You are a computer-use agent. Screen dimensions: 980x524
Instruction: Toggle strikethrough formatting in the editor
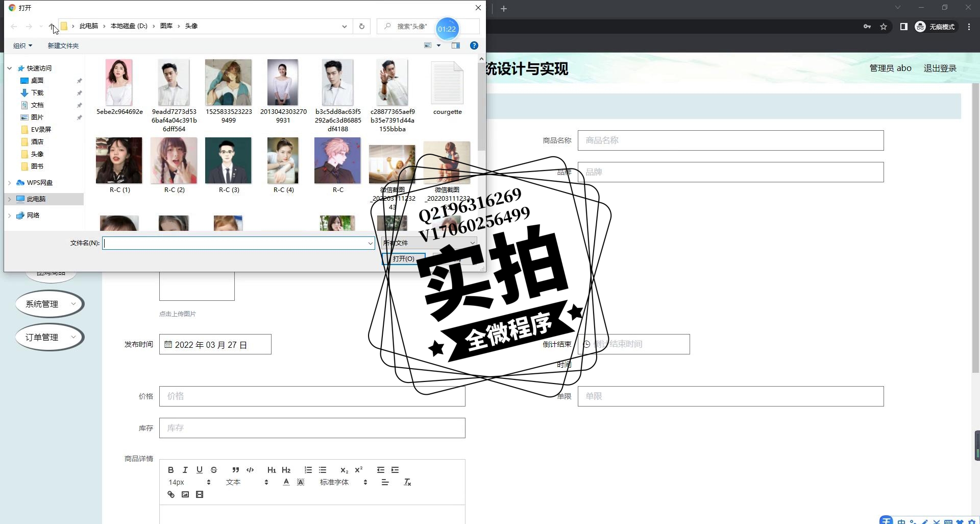214,470
